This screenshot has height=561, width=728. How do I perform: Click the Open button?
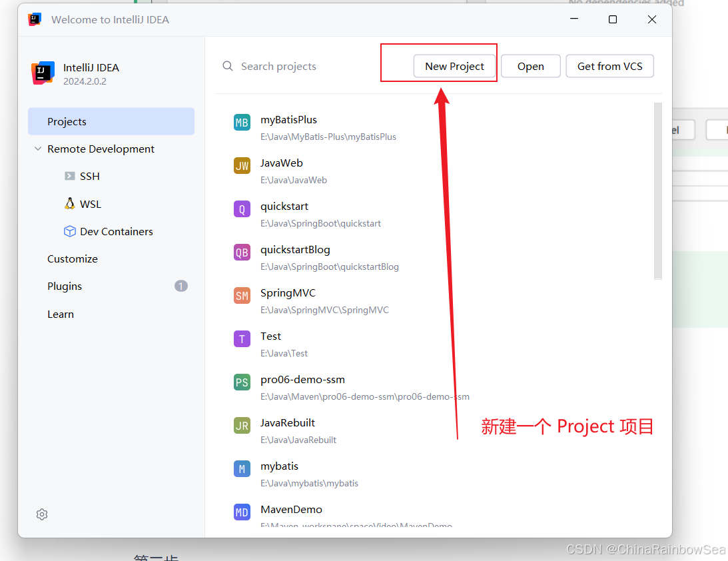pyautogui.click(x=531, y=67)
